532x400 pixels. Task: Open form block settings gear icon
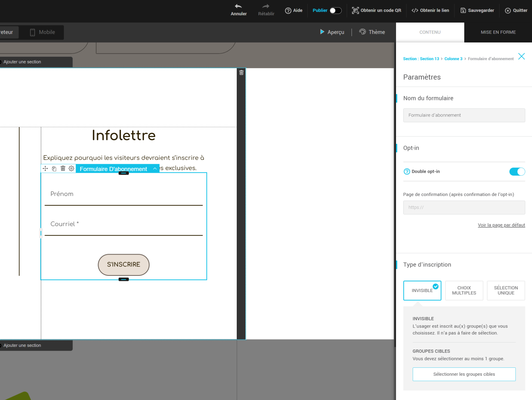[71, 168]
